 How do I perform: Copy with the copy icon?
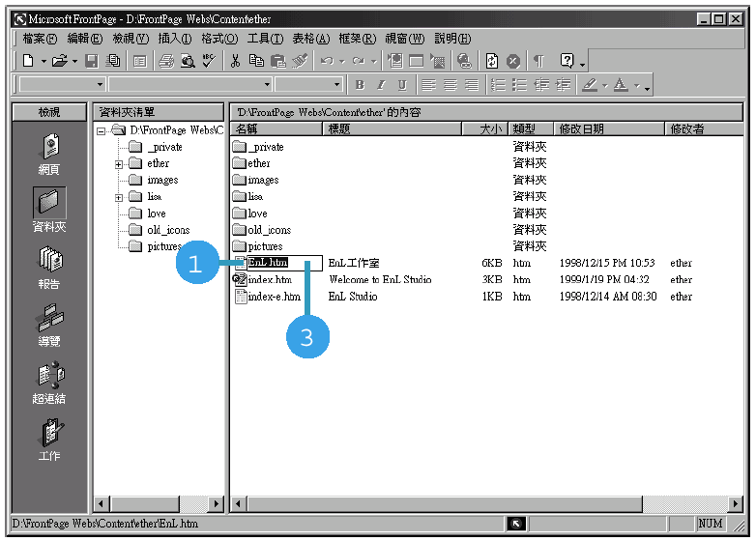tap(256, 61)
